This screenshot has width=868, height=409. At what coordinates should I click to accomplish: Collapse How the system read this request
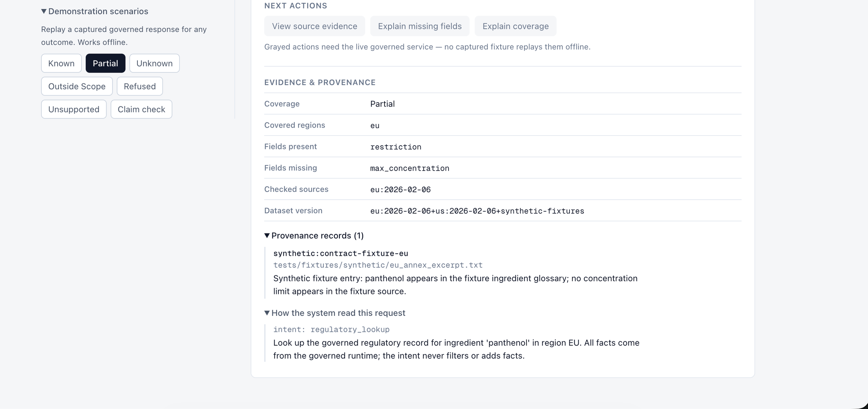click(x=335, y=313)
